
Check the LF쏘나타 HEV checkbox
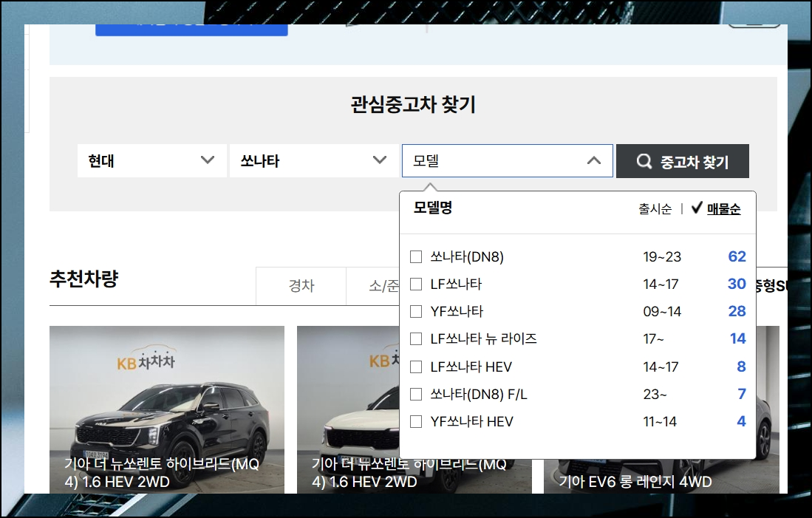(x=416, y=367)
